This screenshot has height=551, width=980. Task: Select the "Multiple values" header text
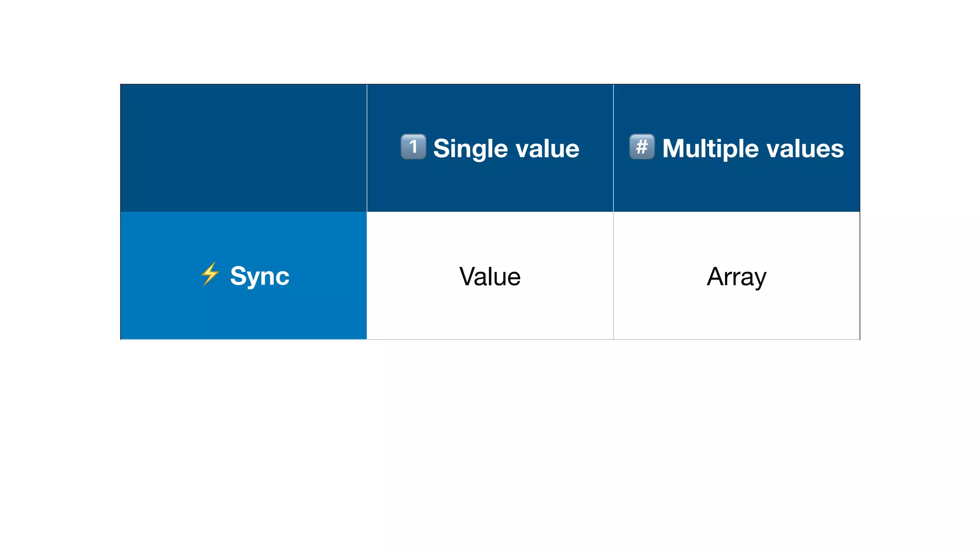tap(753, 148)
